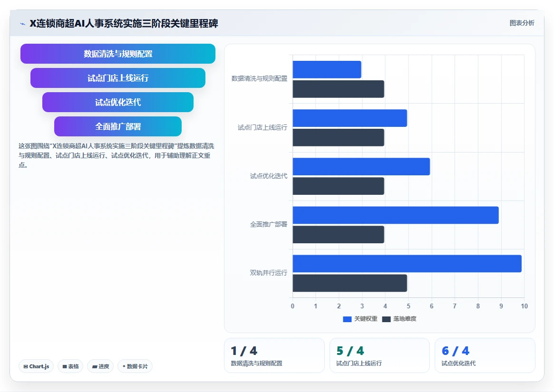This screenshot has width=554, height=392.
Task: Click dark bar for 数据清洗与规则配置
Action: 339,89
